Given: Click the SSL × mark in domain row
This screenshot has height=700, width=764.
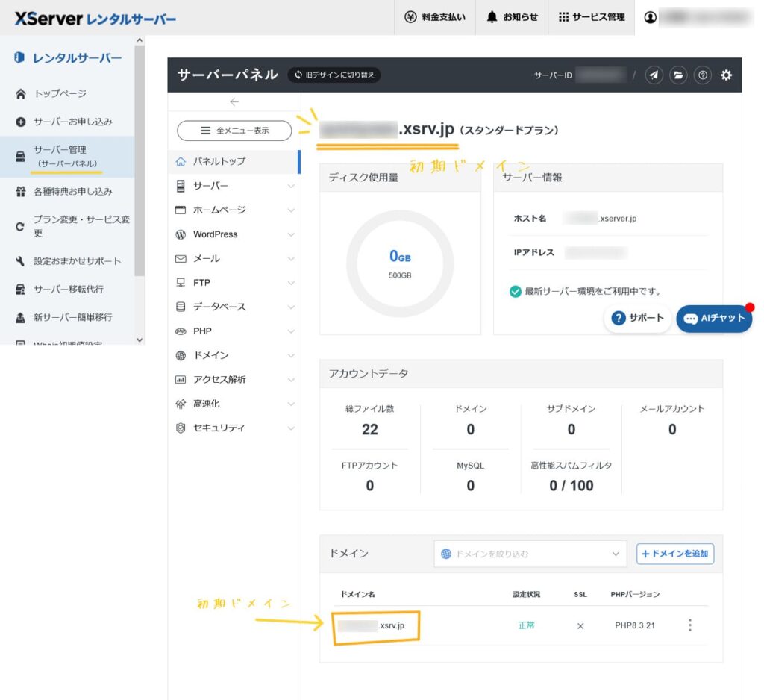Looking at the screenshot, I should pos(580,626).
